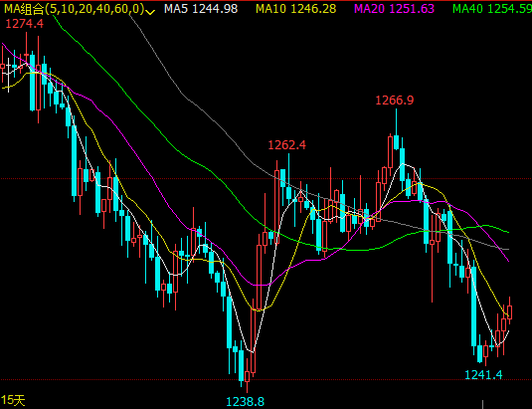
Task: Click the lowest candlestick above 1238.8
Action: pos(247,376)
